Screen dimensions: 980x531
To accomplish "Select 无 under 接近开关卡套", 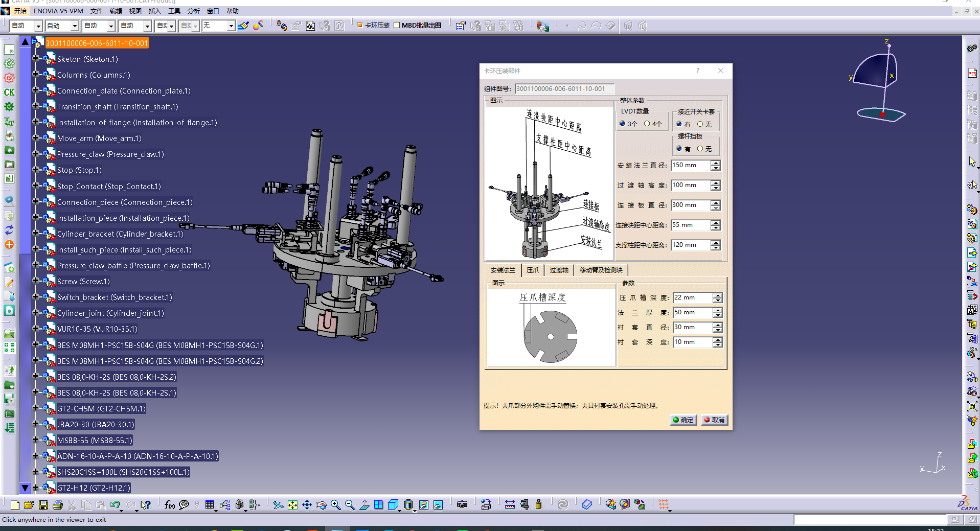I will pos(700,124).
